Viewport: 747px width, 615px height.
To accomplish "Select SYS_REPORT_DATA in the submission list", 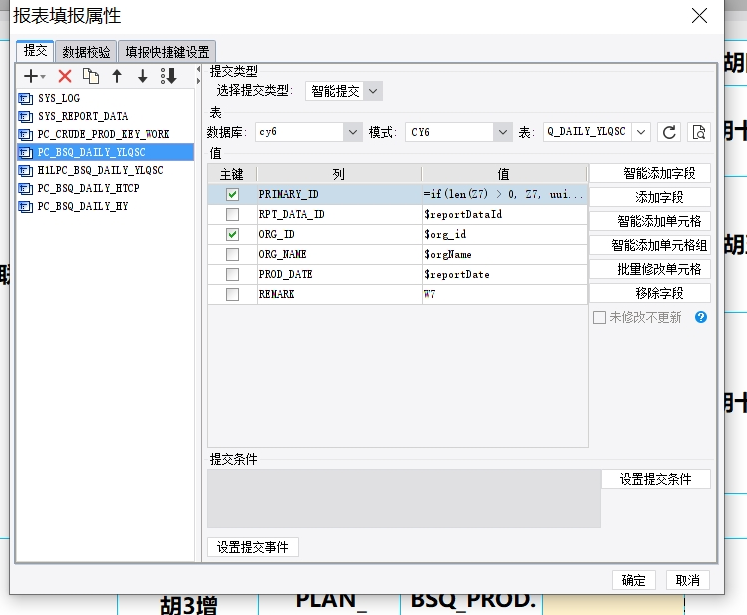I will click(x=105, y=116).
